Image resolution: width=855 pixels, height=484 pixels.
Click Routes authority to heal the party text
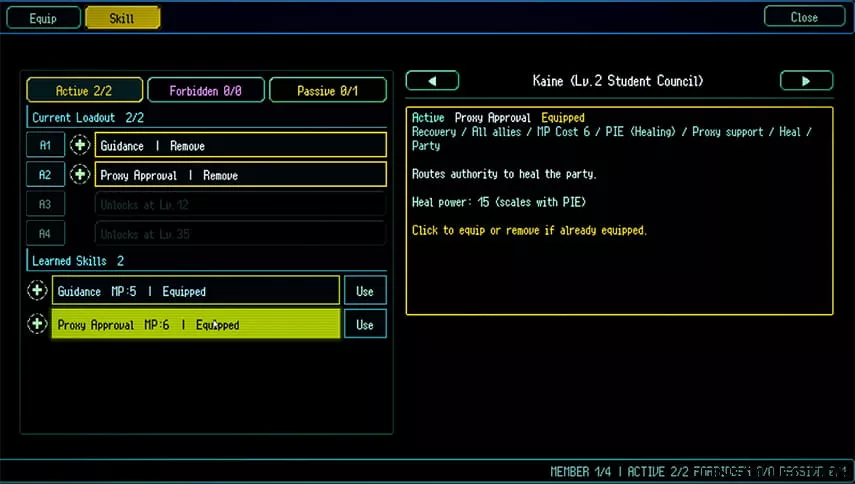(x=504, y=174)
